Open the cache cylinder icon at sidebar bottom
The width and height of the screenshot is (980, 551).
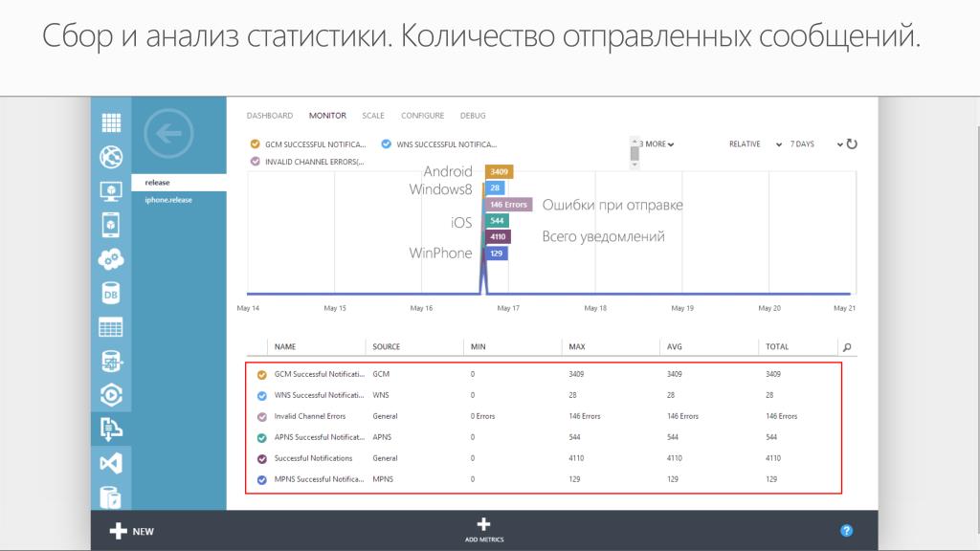(x=111, y=497)
